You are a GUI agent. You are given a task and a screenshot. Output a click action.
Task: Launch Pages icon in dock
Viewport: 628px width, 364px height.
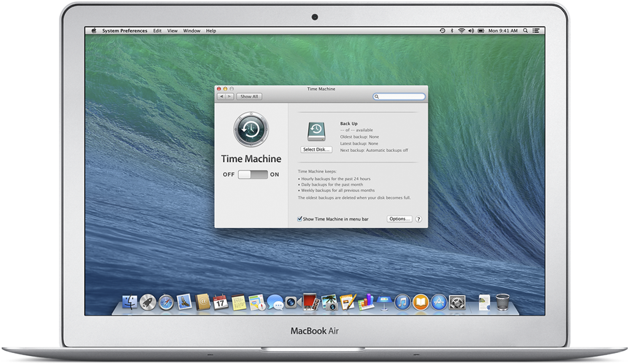348,302
